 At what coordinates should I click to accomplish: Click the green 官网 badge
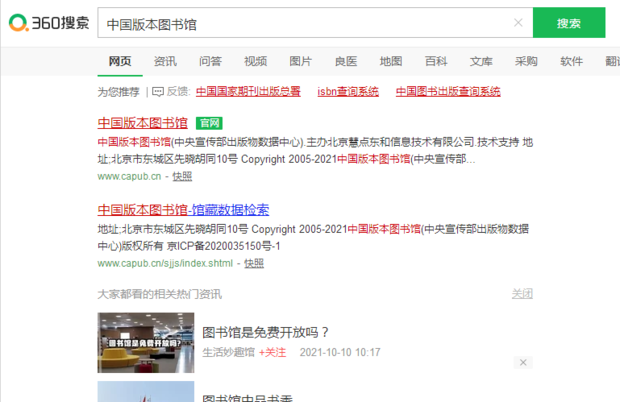[x=209, y=123]
